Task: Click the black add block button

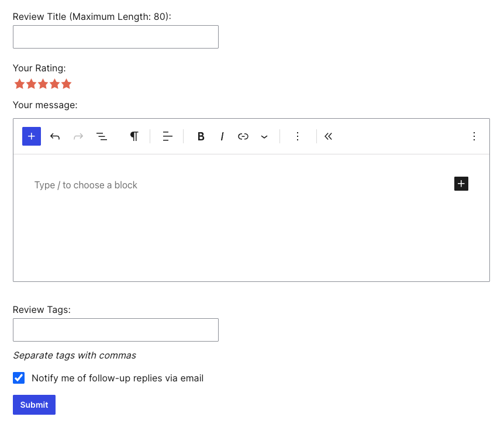Action: click(461, 184)
